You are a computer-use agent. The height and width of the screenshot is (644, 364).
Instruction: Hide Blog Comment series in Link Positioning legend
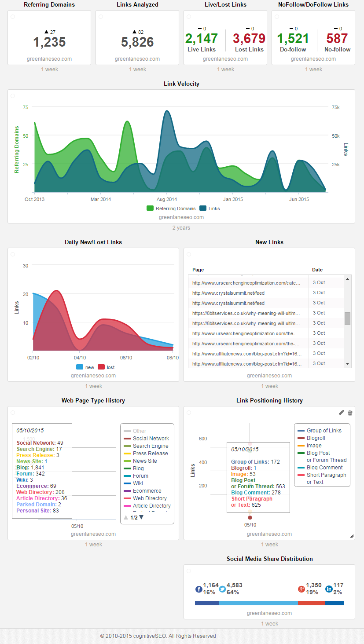[324, 468]
